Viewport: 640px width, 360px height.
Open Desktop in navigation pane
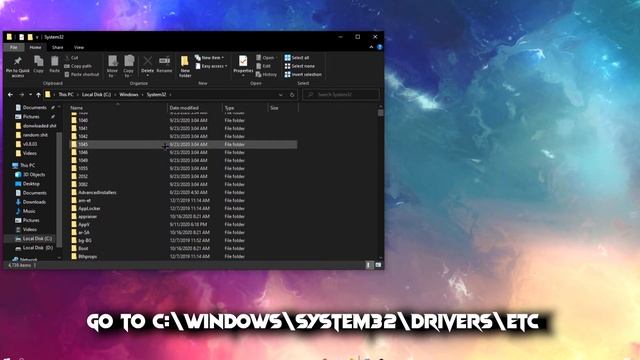(31, 184)
